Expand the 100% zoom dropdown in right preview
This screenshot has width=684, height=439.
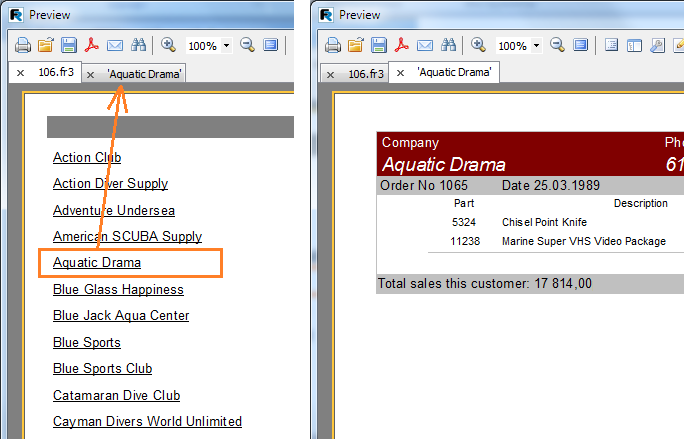pyautogui.click(x=537, y=46)
